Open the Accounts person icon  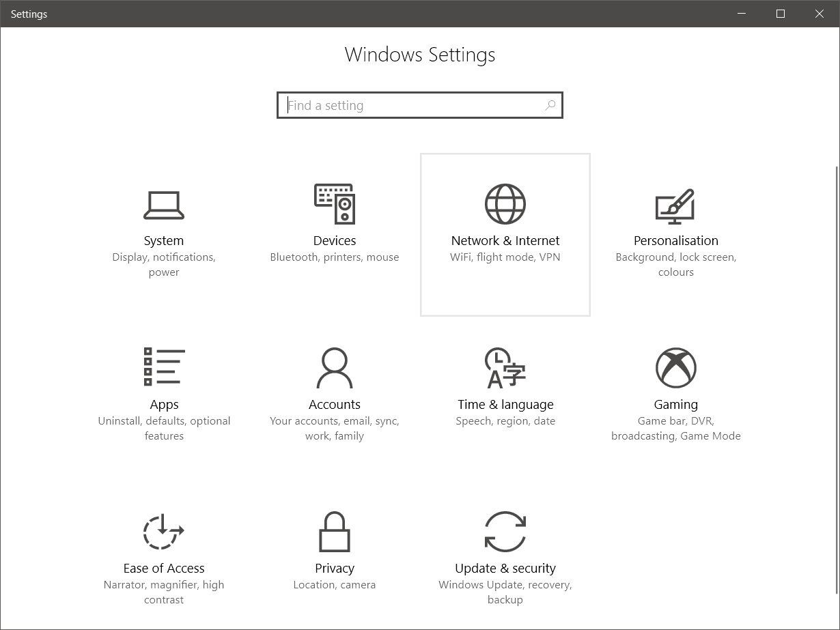click(335, 368)
